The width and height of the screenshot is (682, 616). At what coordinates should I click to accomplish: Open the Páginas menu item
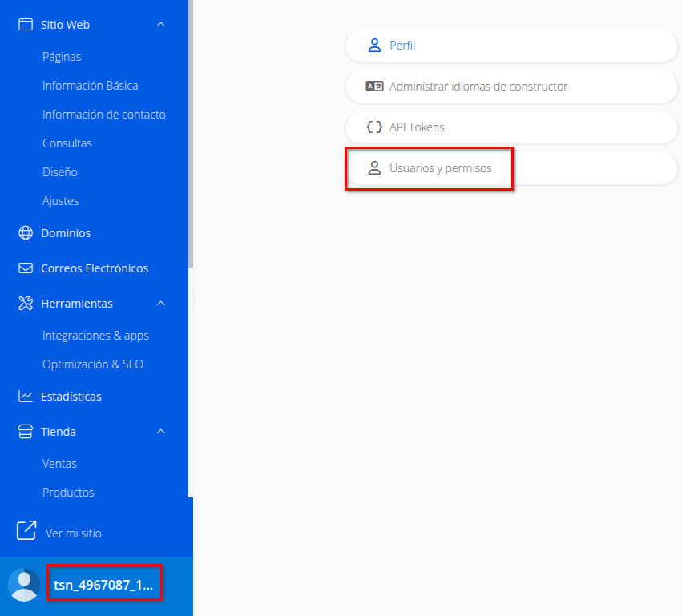point(62,57)
